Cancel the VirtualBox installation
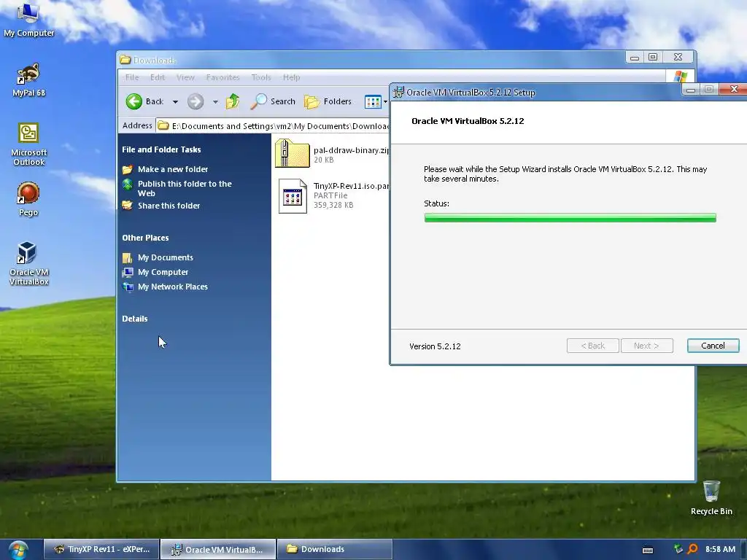The width and height of the screenshot is (747, 560). click(713, 346)
